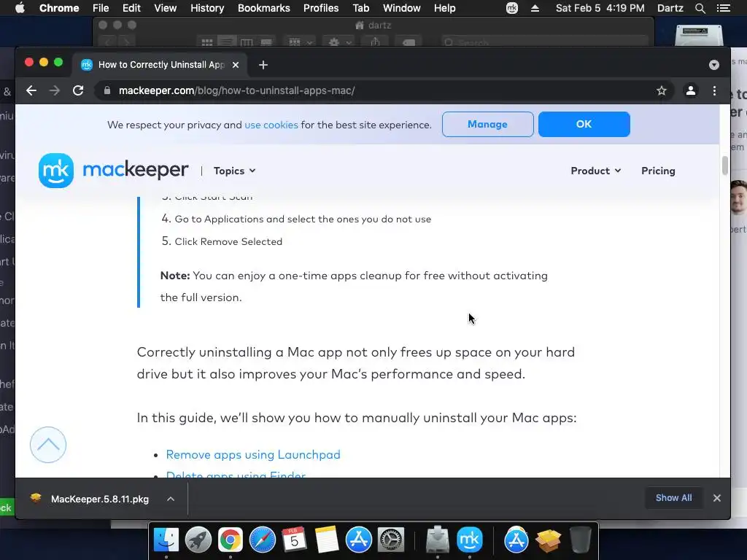Launch Launchpad rocket from the Dock
This screenshot has height=560, width=747.
coord(198,540)
